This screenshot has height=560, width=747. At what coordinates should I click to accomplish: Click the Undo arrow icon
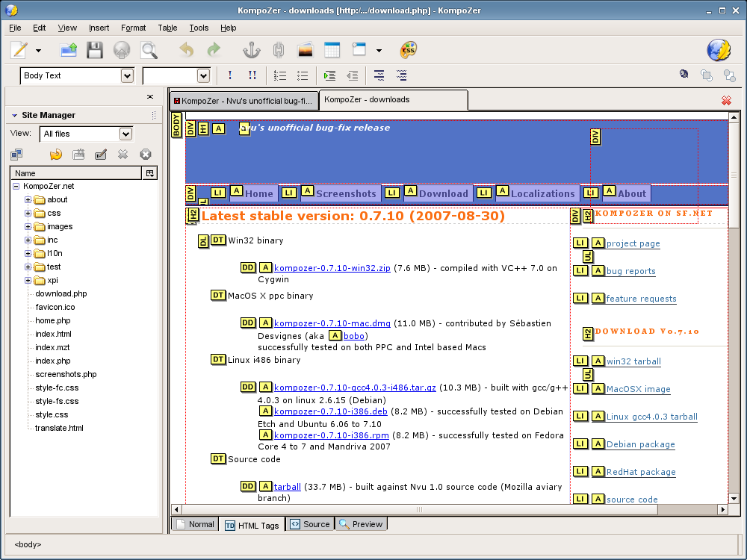click(187, 50)
